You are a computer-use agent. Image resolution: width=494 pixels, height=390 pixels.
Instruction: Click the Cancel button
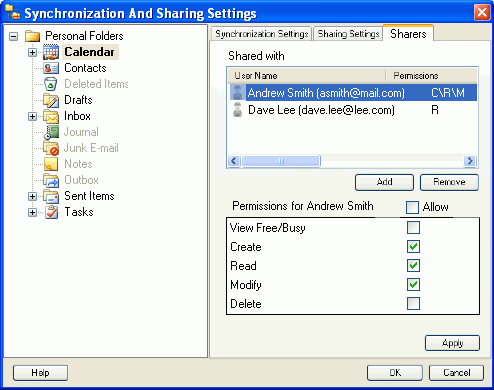tap(456, 373)
